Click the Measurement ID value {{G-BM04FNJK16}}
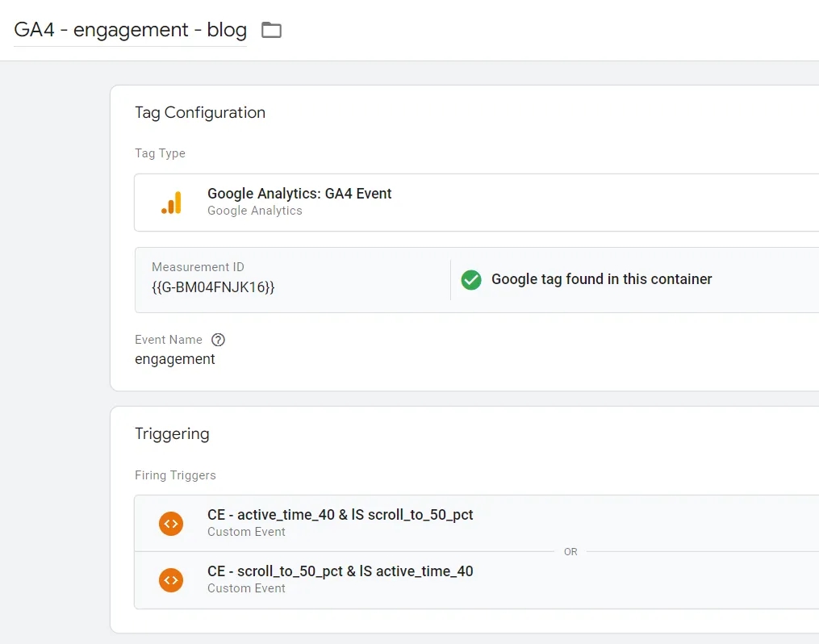819x644 pixels. click(x=213, y=287)
